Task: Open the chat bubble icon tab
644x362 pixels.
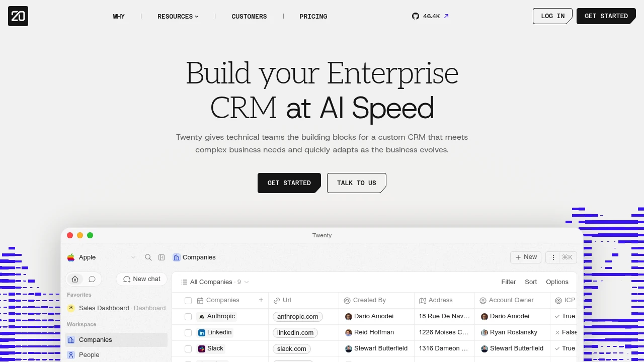Action: coord(92,279)
